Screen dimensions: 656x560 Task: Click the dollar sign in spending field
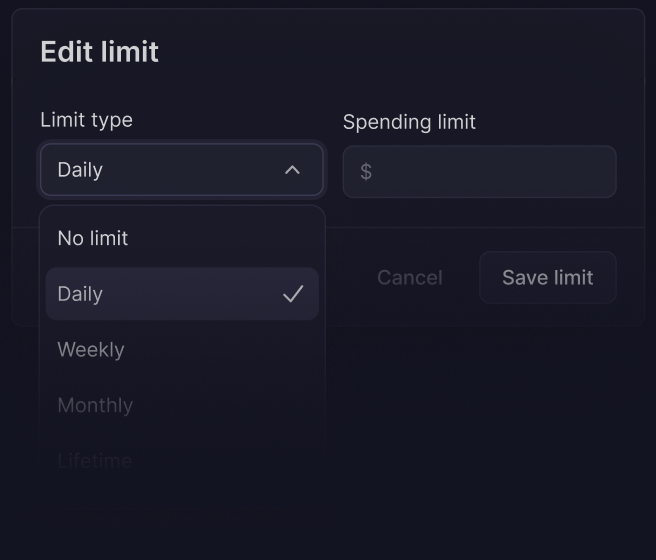366,172
